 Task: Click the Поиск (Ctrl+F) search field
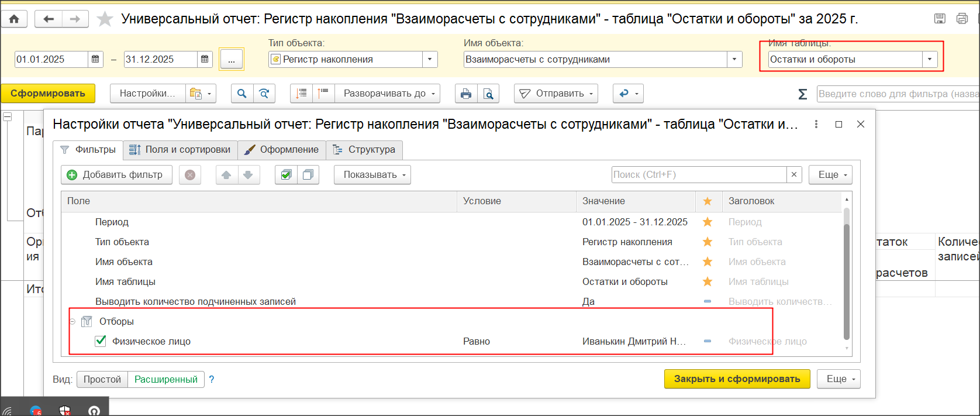pyautogui.click(x=698, y=175)
